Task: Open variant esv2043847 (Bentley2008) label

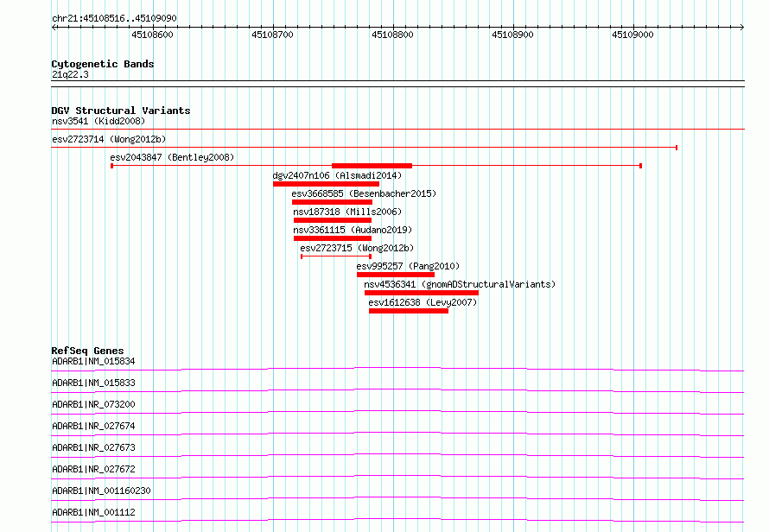Action: (x=172, y=157)
